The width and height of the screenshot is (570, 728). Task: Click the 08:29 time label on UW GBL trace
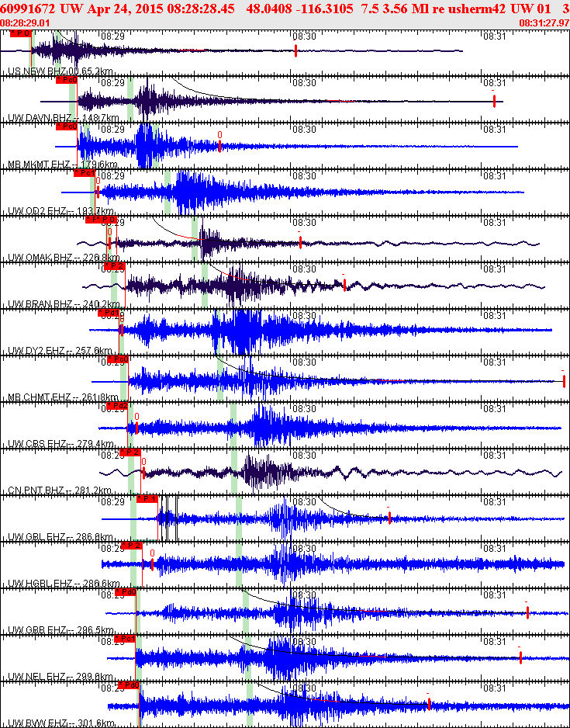coord(112,501)
